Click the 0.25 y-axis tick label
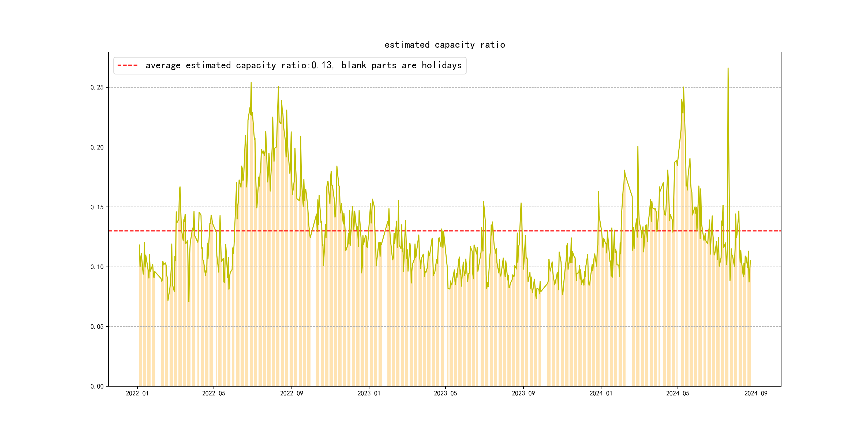 point(97,88)
